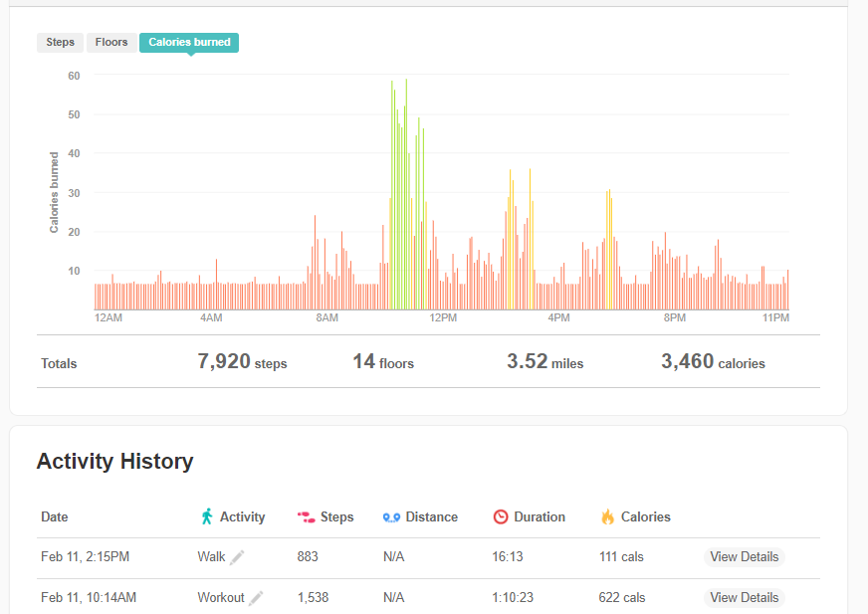Edit the Workout activity with pencil icon
This screenshot has width=868, height=614.
[x=256, y=598]
